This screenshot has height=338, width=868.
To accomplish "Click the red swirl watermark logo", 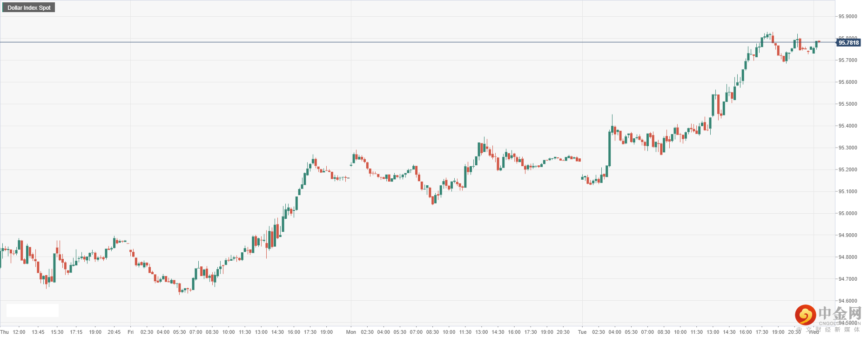I will point(805,315).
